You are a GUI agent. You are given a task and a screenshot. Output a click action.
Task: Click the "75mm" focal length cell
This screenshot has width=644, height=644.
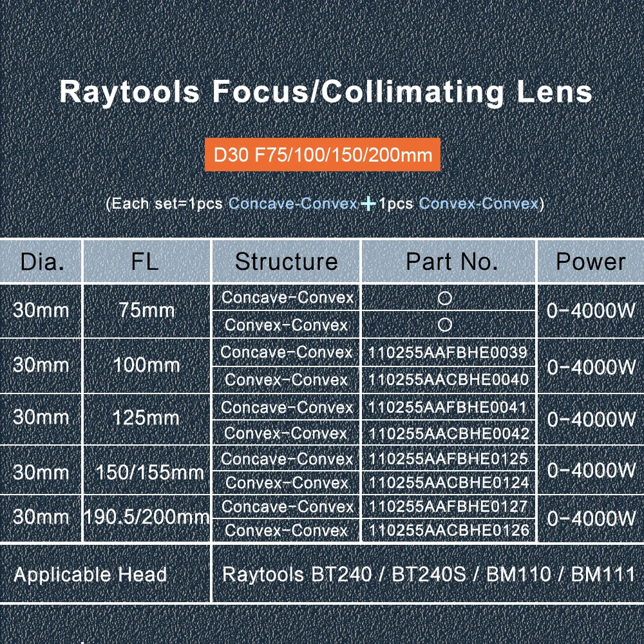coord(147,310)
